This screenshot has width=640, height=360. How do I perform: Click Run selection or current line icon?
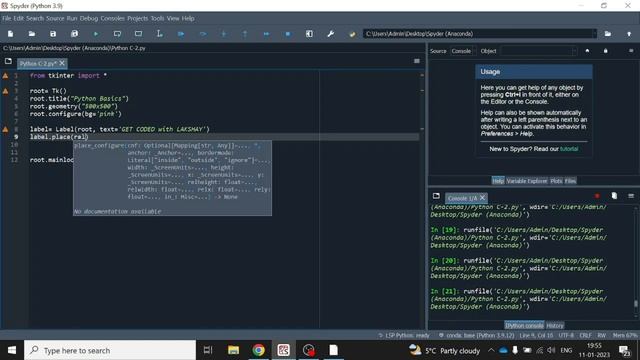click(160, 34)
